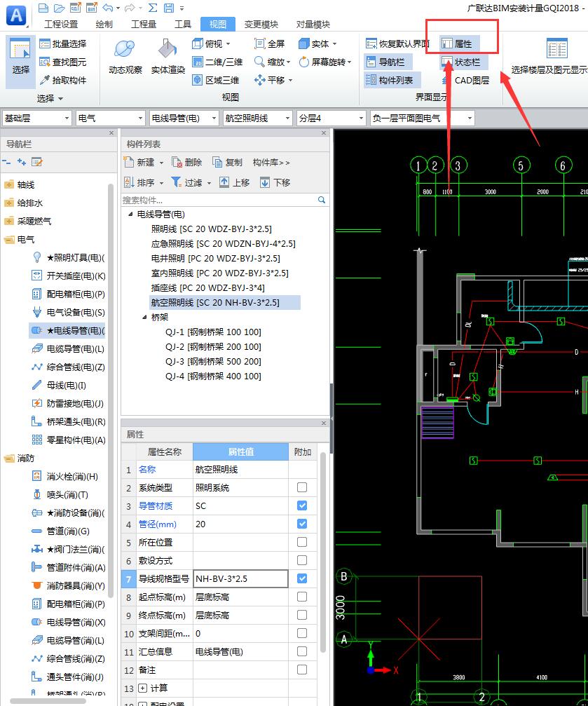
Task: Uncheck 管径(mm) 附加 checkbox
Action: pos(302,524)
